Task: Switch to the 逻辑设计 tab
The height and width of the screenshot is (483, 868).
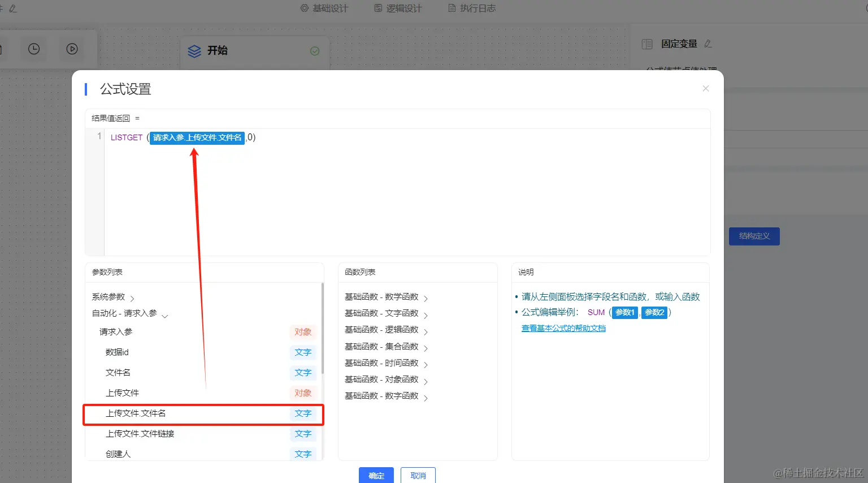Action: coord(398,8)
